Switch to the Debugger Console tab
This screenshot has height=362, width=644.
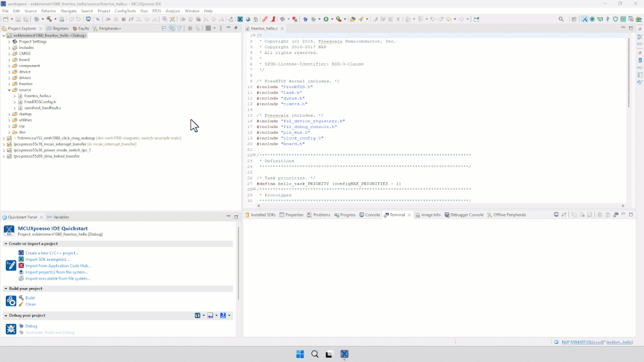point(464,214)
